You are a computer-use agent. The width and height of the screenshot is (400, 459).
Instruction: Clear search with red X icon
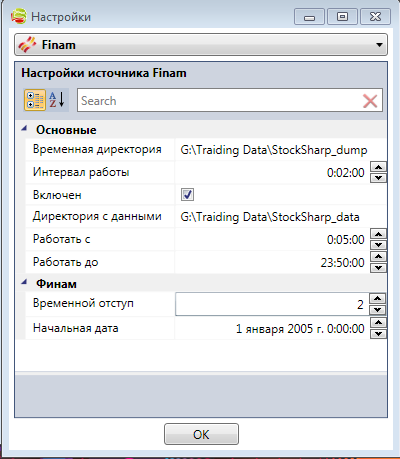(x=370, y=101)
